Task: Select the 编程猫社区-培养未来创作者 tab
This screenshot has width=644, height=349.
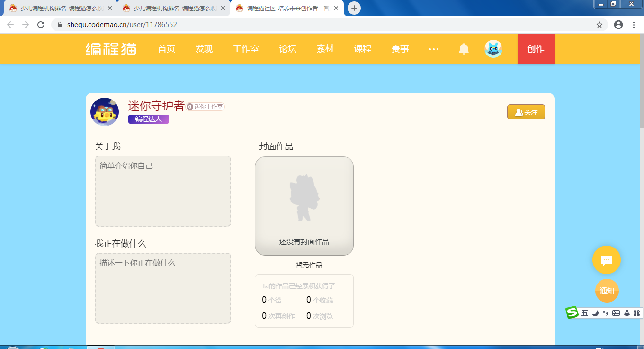Action: click(287, 8)
